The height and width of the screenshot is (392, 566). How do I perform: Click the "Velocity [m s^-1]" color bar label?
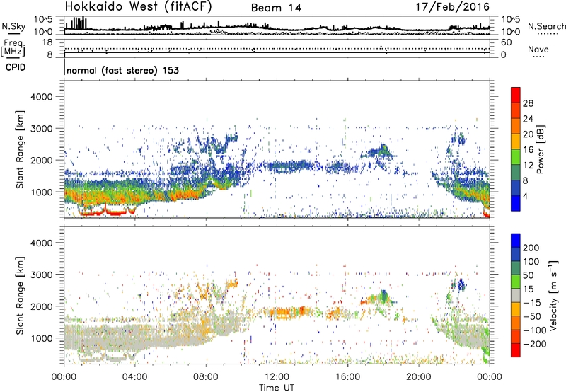(553, 295)
